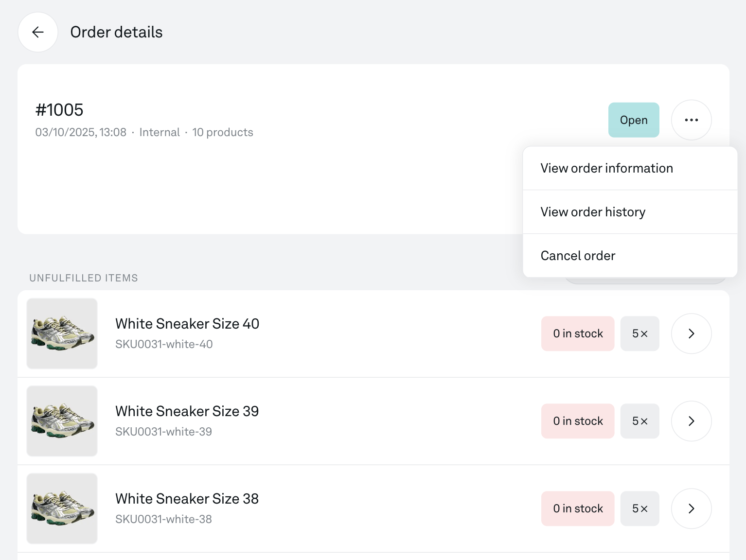The height and width of the screenshot is (560, 746).
Task: Expand White Sneaker Size 39 row arrow
Action: coord(691,421)
